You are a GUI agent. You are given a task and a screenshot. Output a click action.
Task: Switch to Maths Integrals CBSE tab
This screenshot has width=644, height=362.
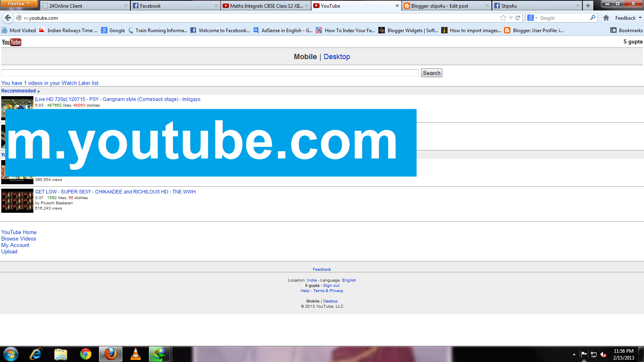click(266, 6)
